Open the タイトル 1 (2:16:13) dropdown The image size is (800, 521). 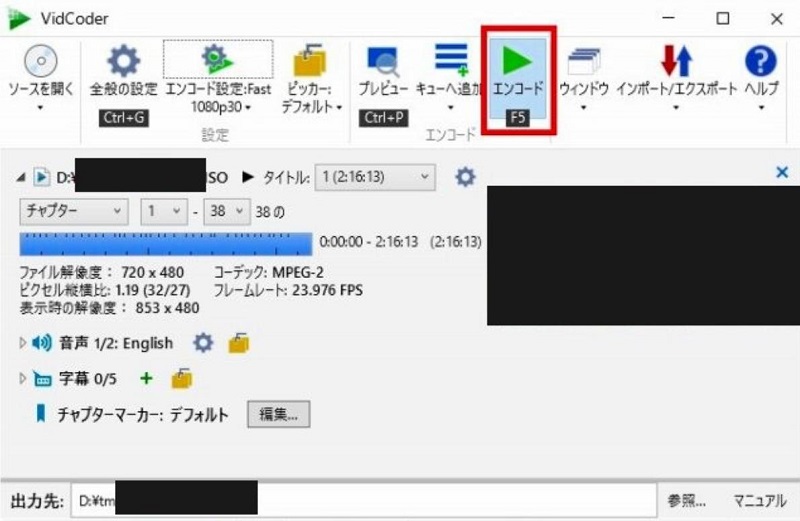tap(375, 177)
